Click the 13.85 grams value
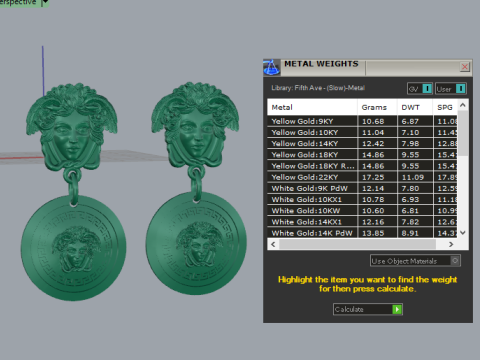The height and width of the screenshot is (360, 480). pos(373,233)
